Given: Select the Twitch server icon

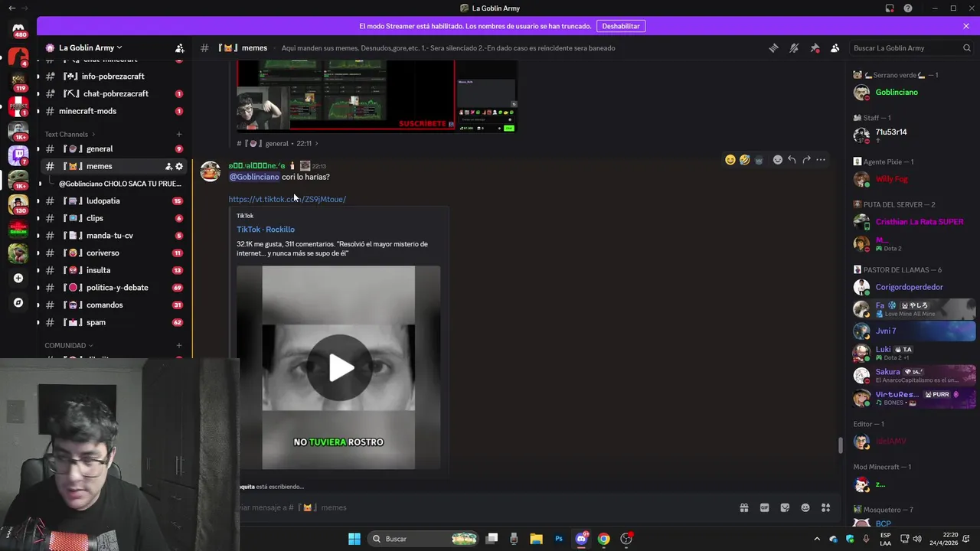Looking at the screenshot, I should click(x=18, y=155).
